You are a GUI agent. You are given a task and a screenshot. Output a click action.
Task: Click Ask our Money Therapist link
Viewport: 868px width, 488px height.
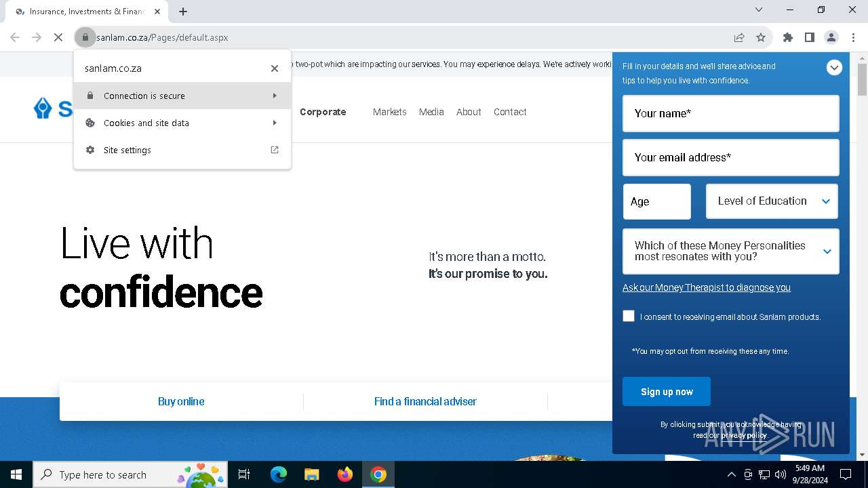707,287
